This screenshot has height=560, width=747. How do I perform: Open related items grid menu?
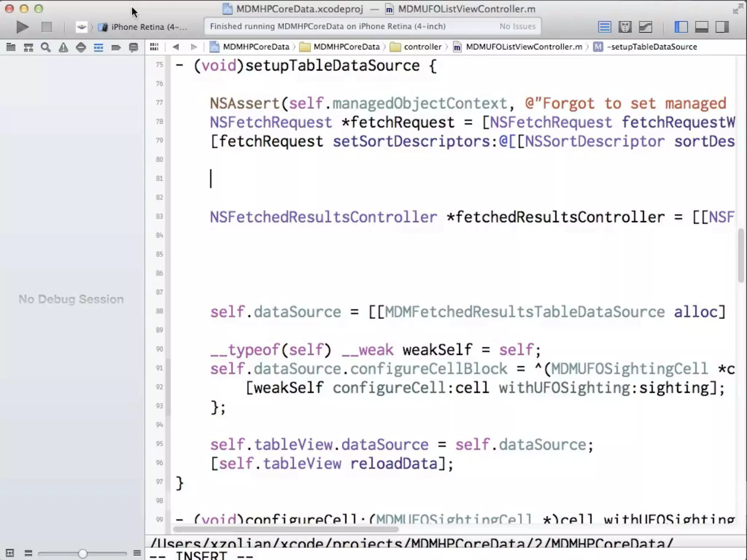point(154,47)
